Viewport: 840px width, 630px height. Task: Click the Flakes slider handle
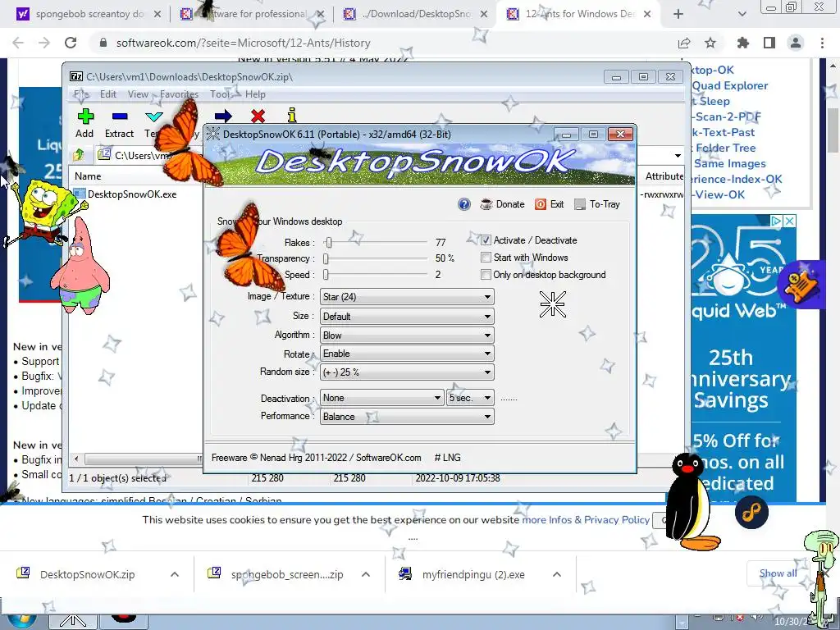(x=329, y=243)
